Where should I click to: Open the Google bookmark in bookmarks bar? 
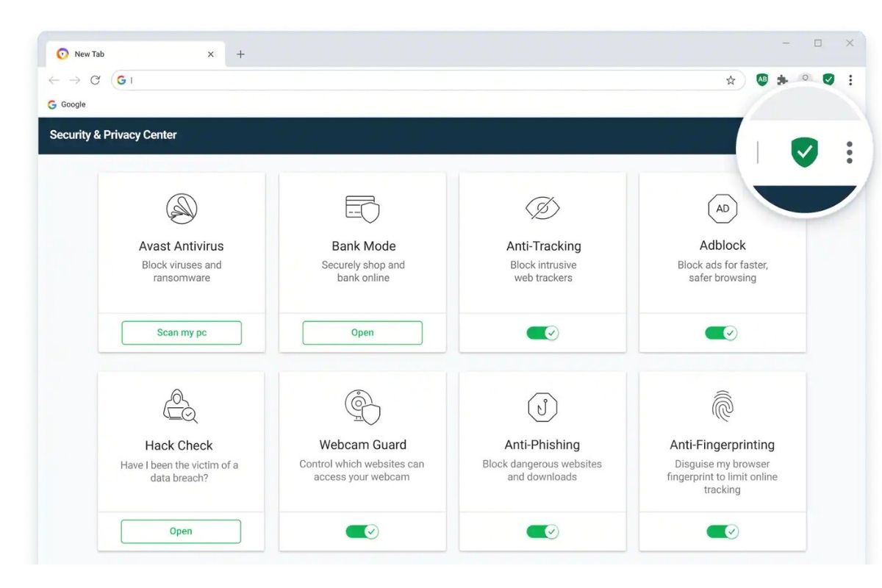[x=67, y=104]
